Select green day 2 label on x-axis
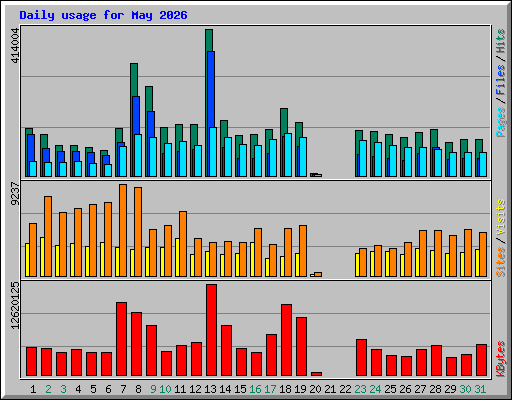The height and width of the screenshot is (400, 512). 48,389
